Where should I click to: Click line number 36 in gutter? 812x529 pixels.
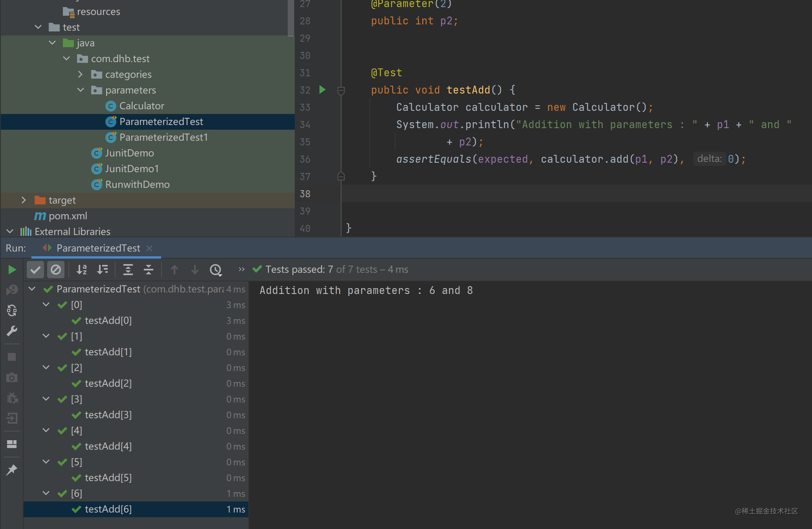tap(305, 159)
